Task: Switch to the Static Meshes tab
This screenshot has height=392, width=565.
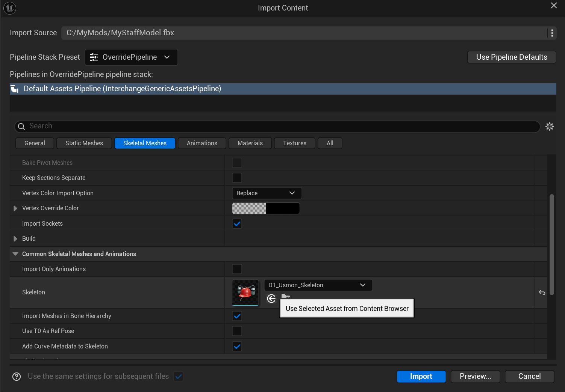Action: click(84, 143)
